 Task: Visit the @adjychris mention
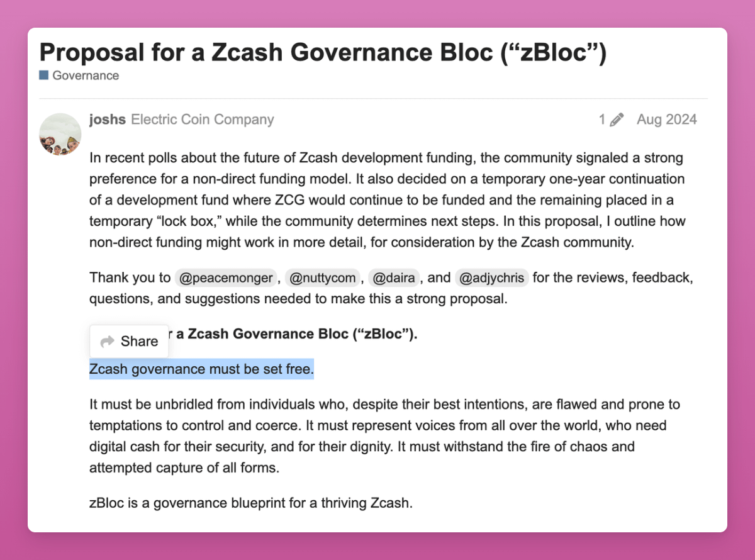coord(493,277)
